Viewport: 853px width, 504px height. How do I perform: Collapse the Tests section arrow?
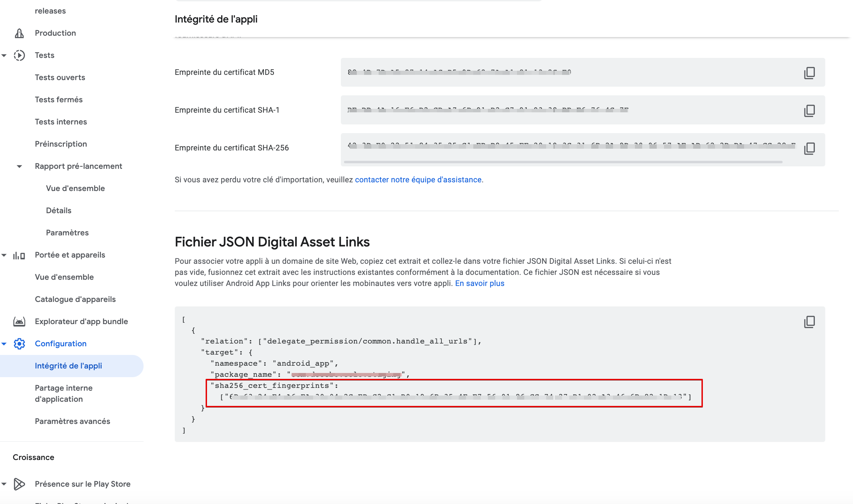(x=4, y=55)
